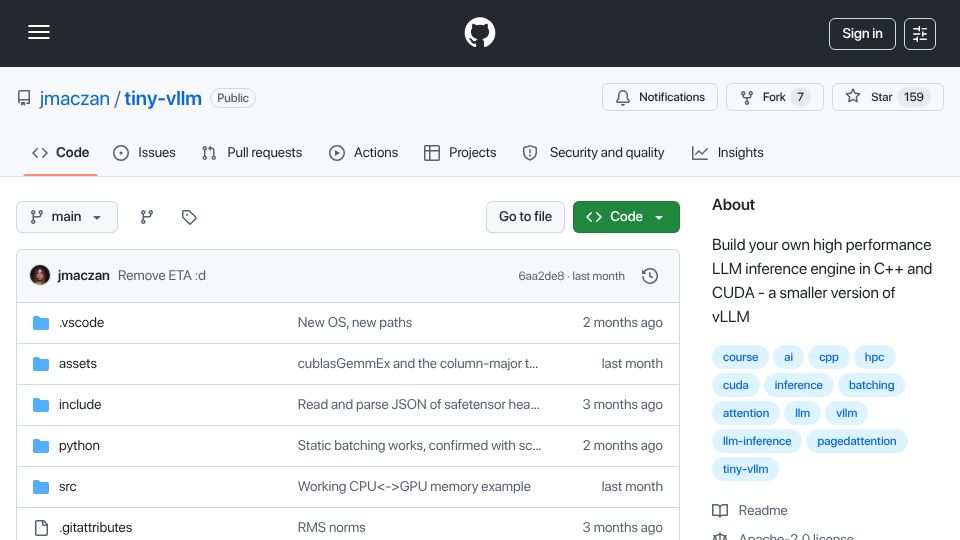
Task: View tags via the tag icon
Action: click(189, 217)
